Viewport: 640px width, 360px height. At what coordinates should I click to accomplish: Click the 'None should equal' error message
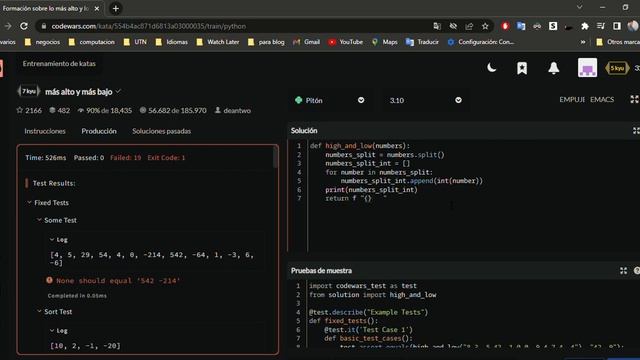[x=118, y=280]
